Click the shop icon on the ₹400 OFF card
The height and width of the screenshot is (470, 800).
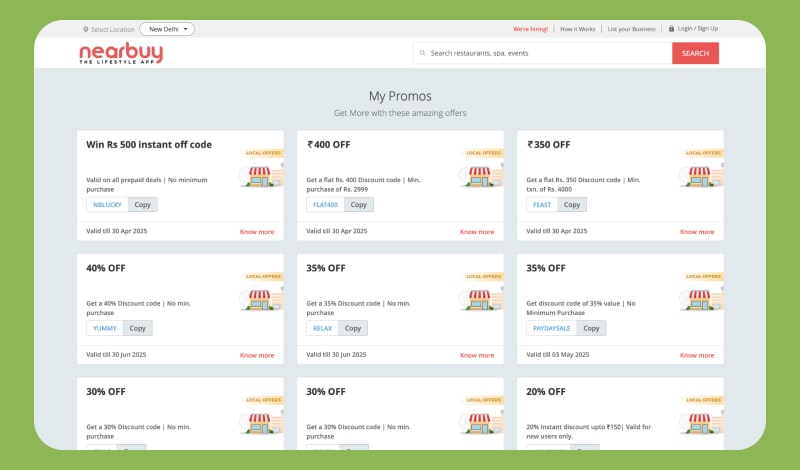(481, 176)
